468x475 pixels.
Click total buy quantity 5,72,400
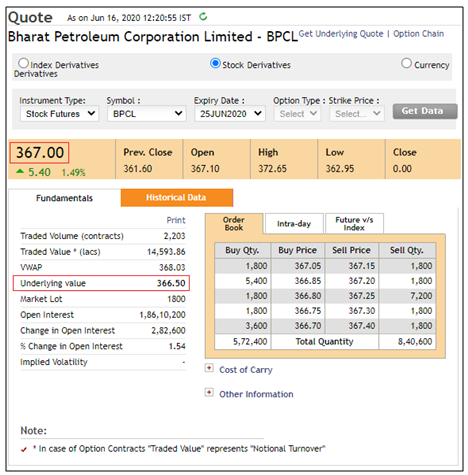pyautogui.click(x=250, y=341)
